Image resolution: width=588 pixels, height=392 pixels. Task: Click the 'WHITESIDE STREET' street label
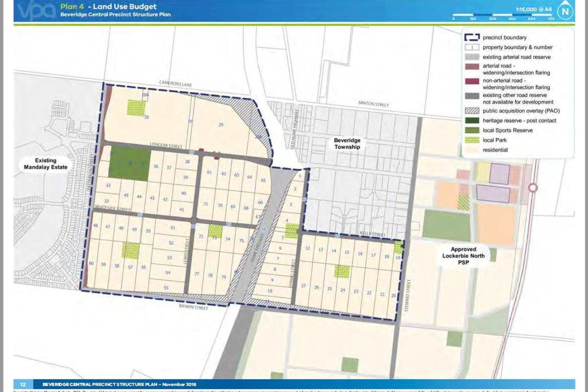[x=113, y=208]
